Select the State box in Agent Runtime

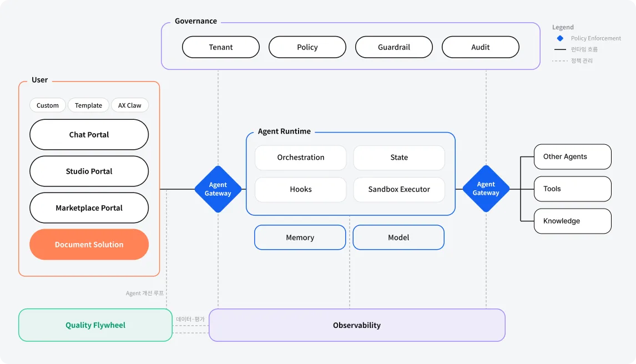399,157
